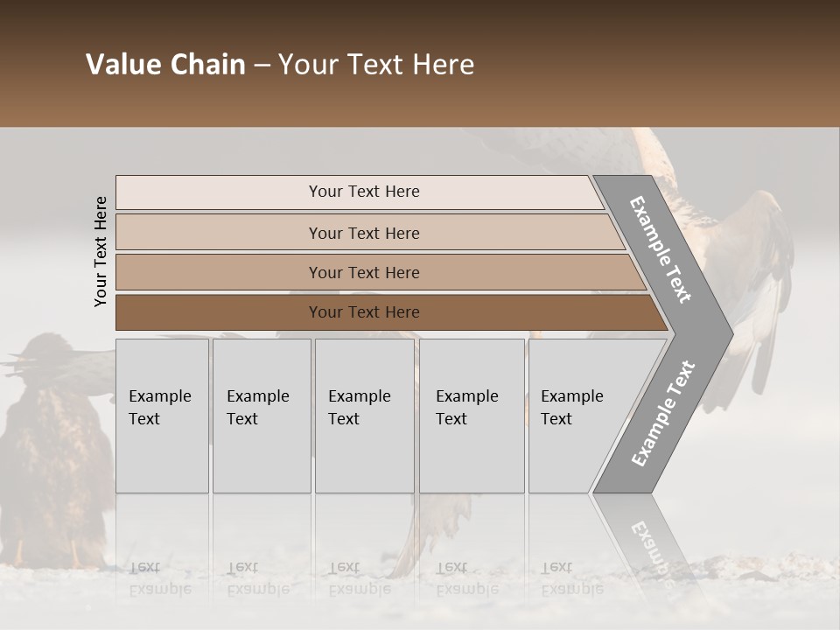The image size is (840, 630).
Task: Select the third gray 'Example Text' box
Action: click(x=365, y=416)
